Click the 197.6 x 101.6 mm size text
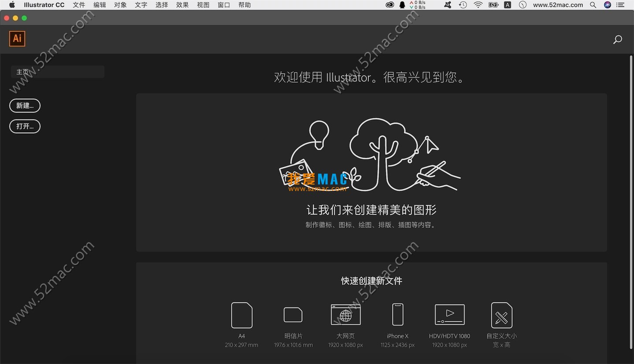 pyautogui.click(x=293, y=345)
